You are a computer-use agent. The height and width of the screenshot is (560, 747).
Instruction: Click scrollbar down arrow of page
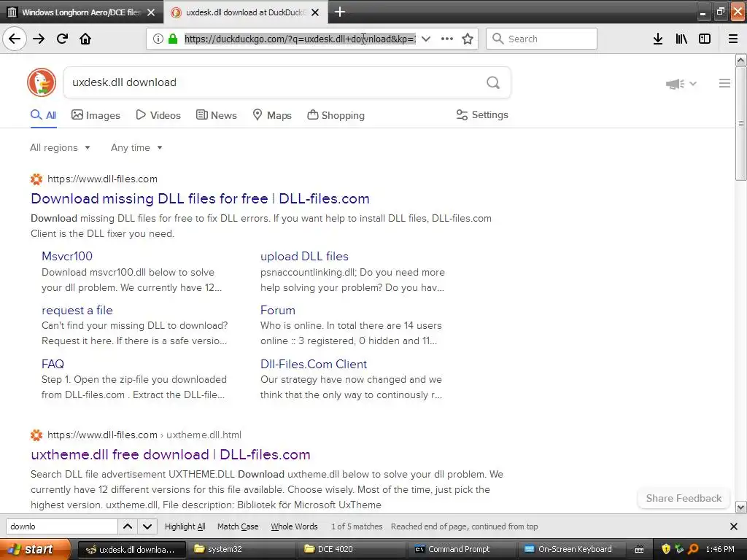(741, 507)
